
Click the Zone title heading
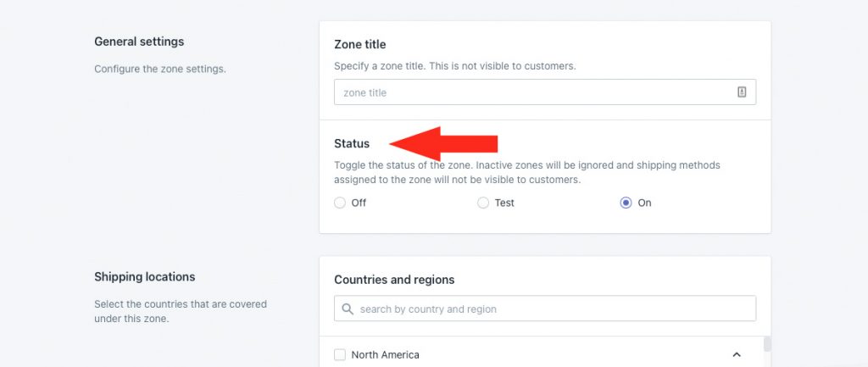pos(359,44)
